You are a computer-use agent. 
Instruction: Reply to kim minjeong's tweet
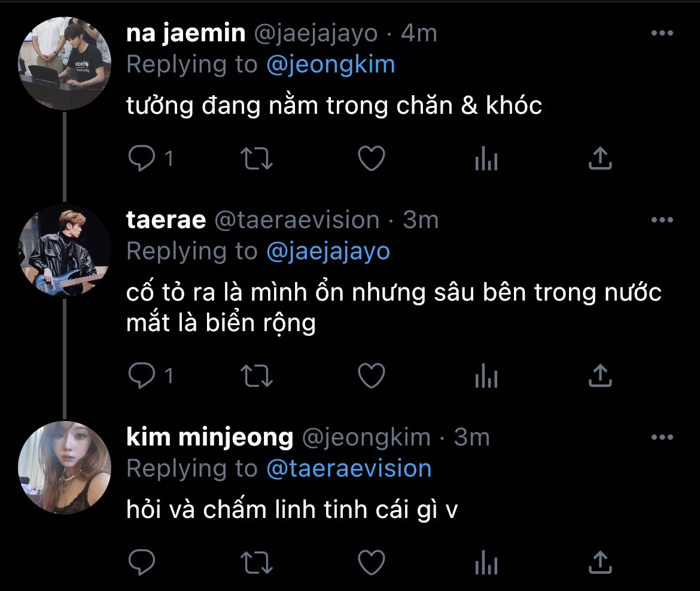tap(142, 562)
